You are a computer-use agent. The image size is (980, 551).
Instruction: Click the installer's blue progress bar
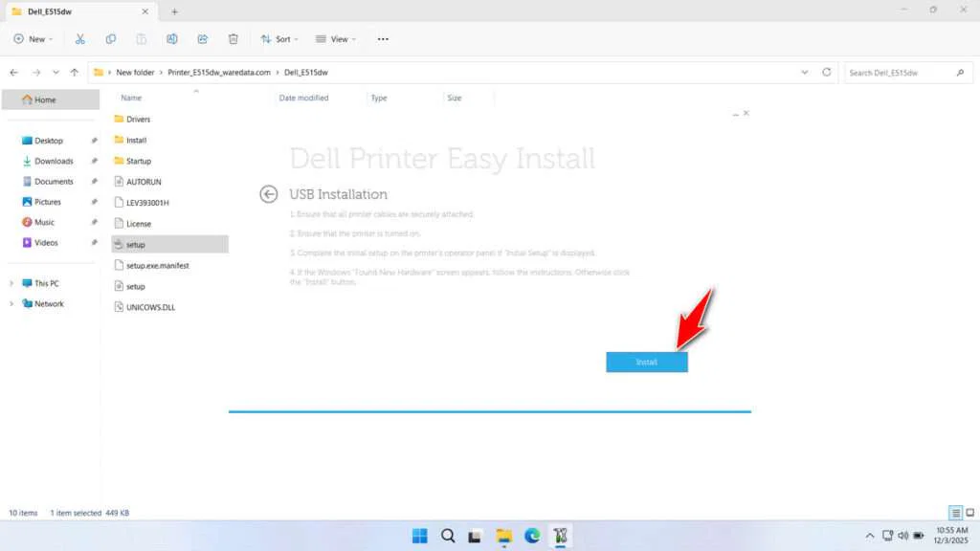[489, 410]
